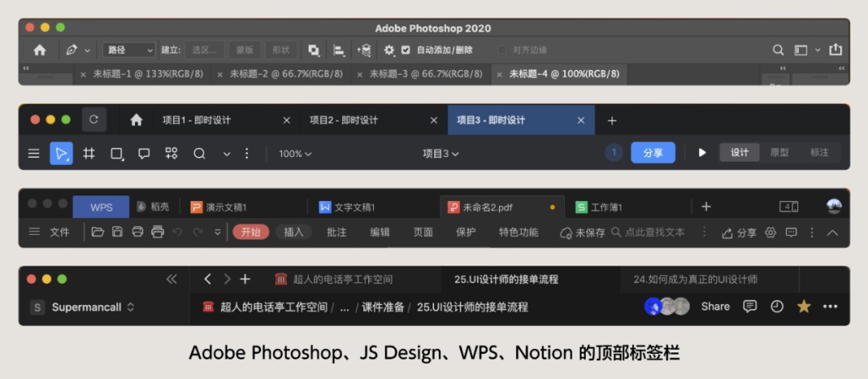Select the 特色功能 ribbon tab in WPS
868x379 pixels.
pos(518,233)
